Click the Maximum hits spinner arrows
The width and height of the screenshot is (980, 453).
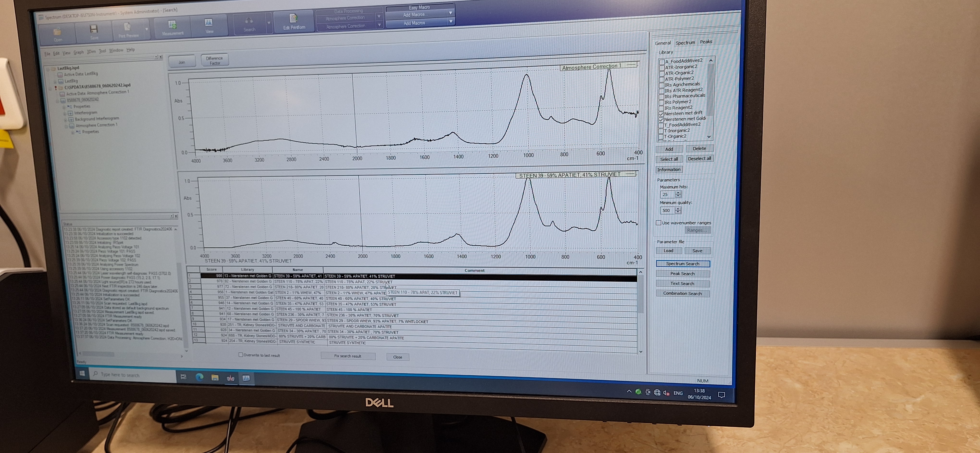tap(678, 194)
